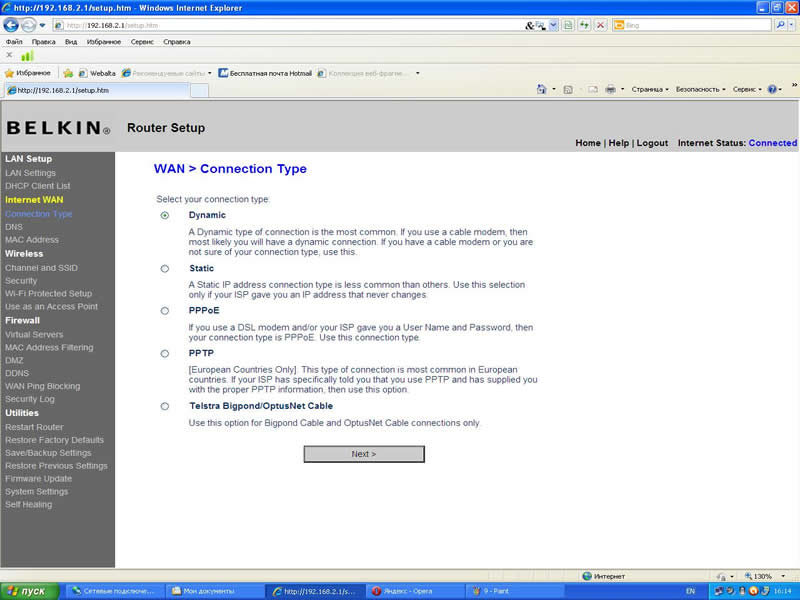Click the Bing search box
Screen dimensions: 800x600
(692, 25)
